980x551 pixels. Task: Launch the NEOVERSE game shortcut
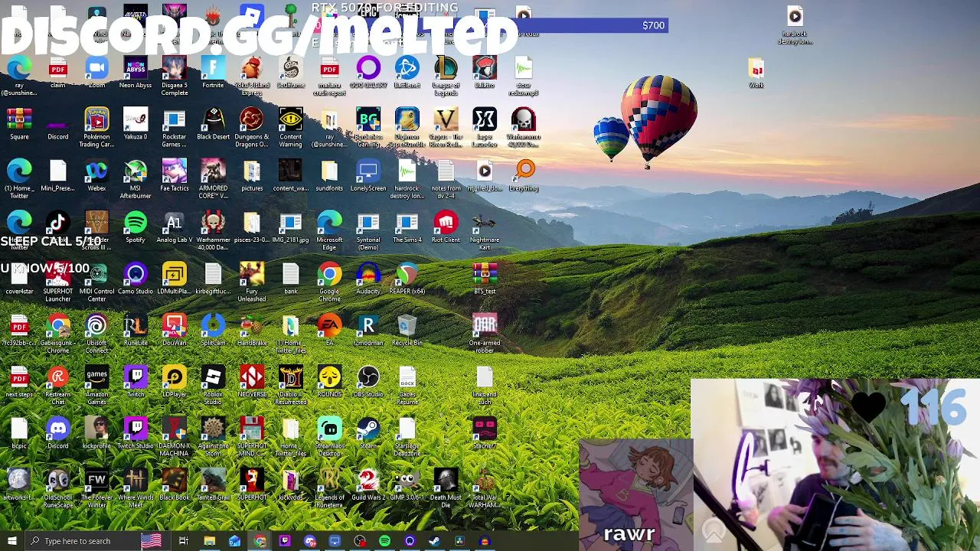tap(252, 380)
